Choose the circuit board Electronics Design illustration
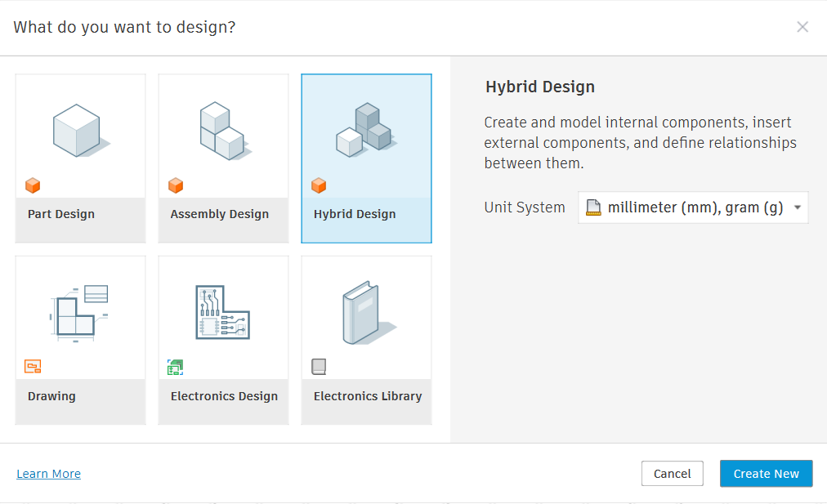 (x=222, y=312)
